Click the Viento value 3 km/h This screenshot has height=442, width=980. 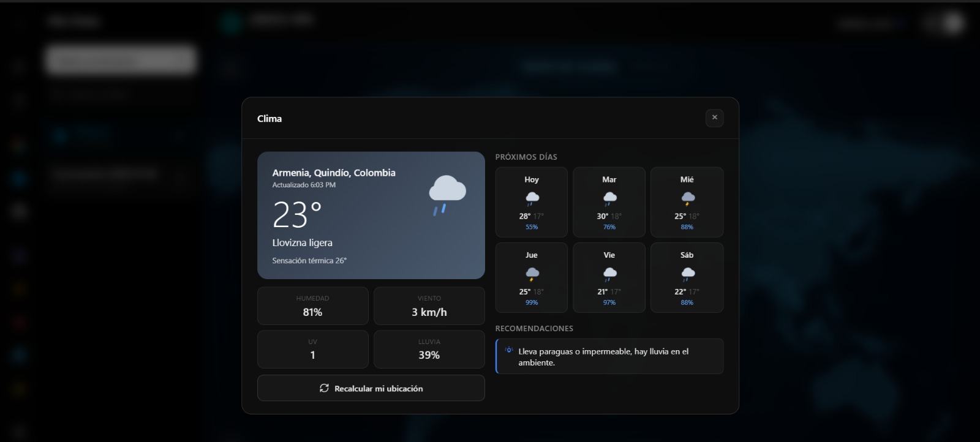[x=429, y=312]
